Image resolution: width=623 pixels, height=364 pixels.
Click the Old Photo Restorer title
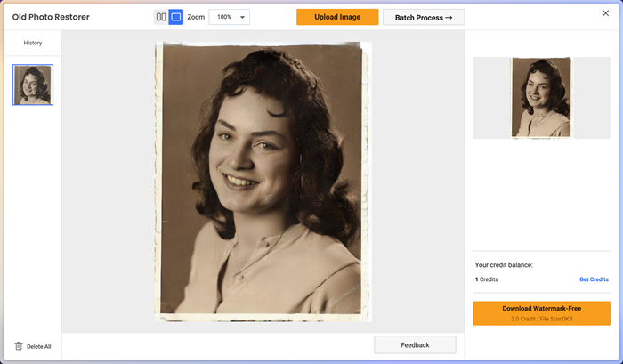[x=50, y=17]
